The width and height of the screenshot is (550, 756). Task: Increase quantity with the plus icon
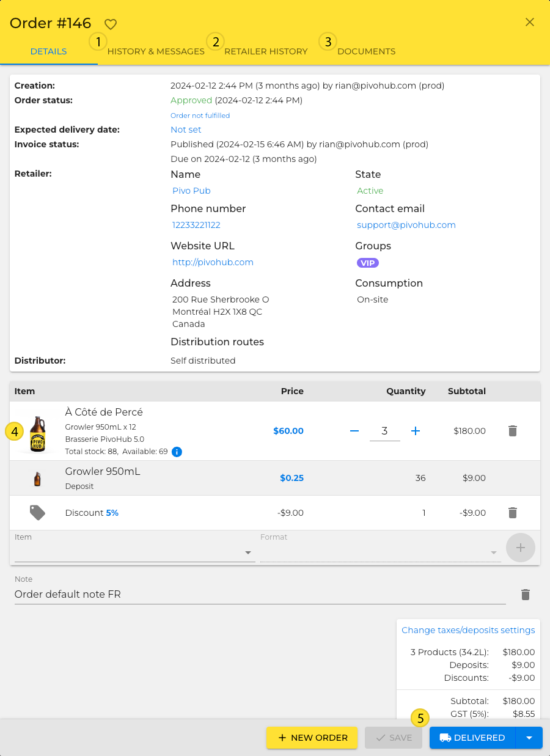[416, 431]
